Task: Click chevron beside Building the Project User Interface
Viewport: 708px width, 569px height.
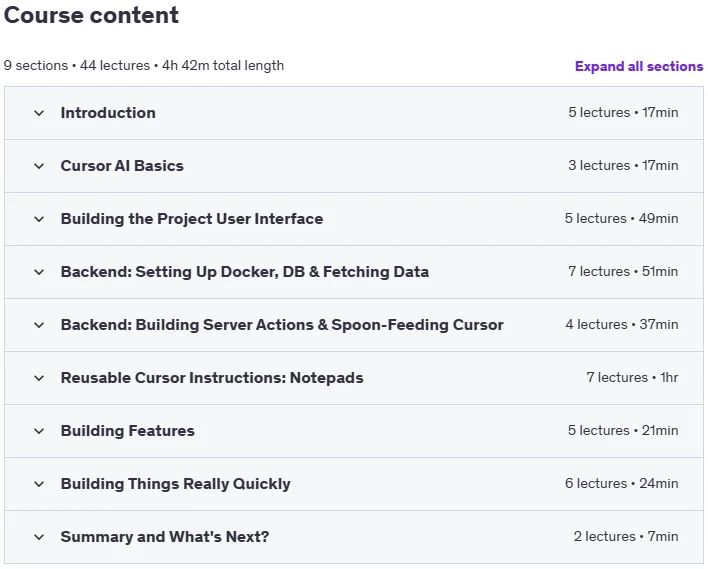Action: pos(39,219)
